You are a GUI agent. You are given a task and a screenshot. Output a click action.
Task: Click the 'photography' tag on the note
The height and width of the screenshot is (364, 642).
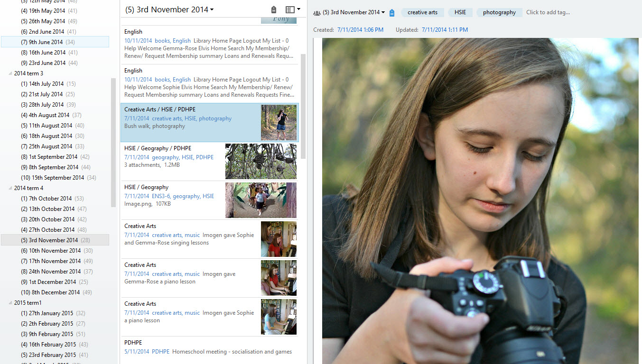(499, 13)
